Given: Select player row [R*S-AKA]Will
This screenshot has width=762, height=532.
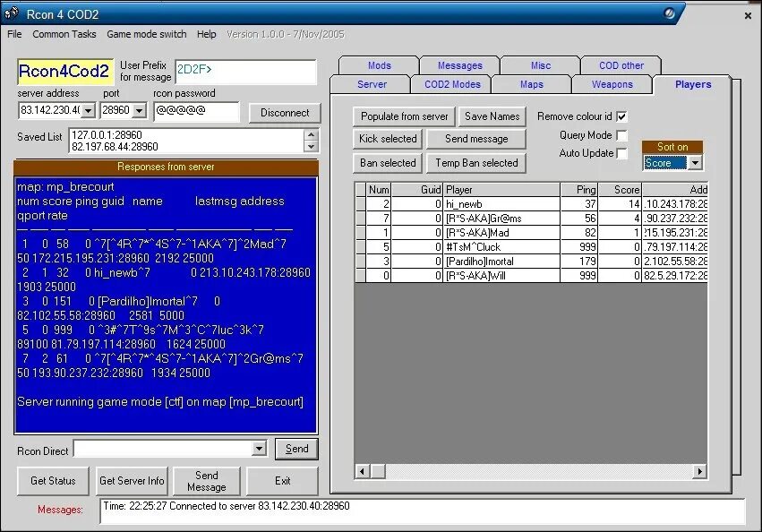Looking at the screenshot, I should (531, 276).
